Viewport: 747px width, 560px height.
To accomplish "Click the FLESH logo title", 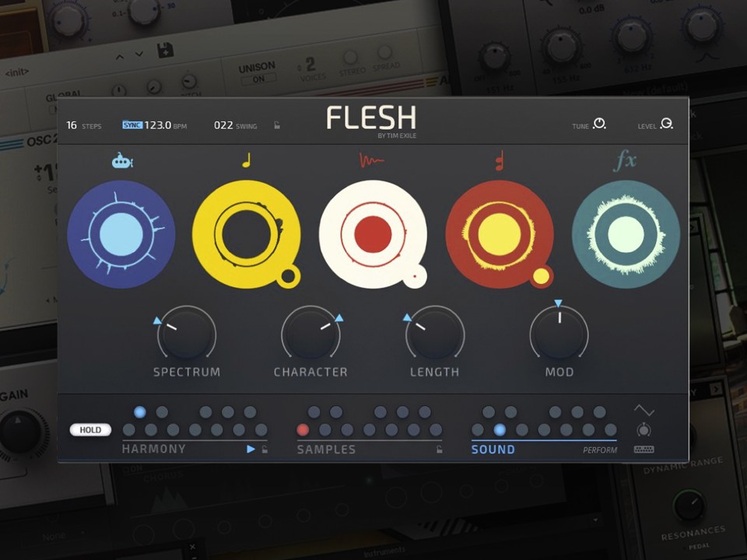I will point(372,117).
